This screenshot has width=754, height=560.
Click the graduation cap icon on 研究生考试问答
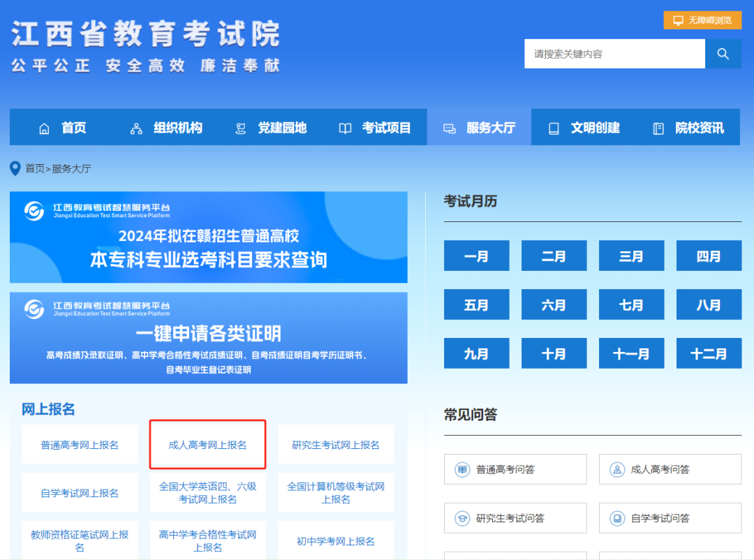(x=461, y=517)
